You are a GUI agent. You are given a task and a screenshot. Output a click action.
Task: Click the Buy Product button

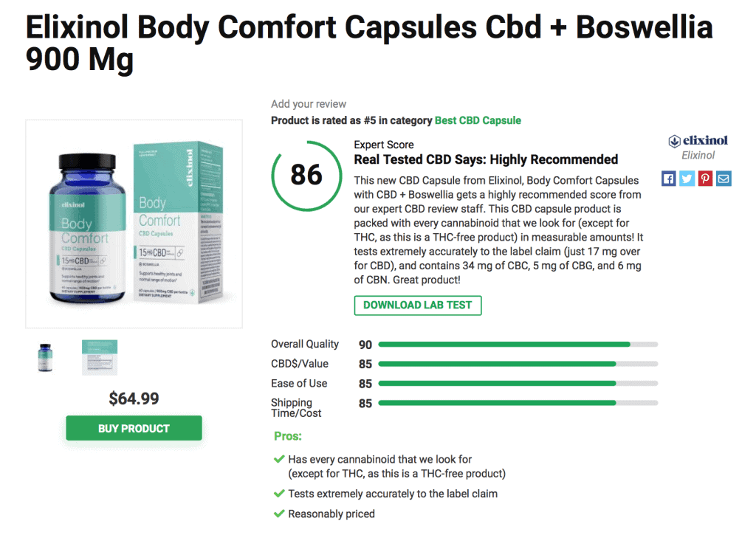point(133,428)
